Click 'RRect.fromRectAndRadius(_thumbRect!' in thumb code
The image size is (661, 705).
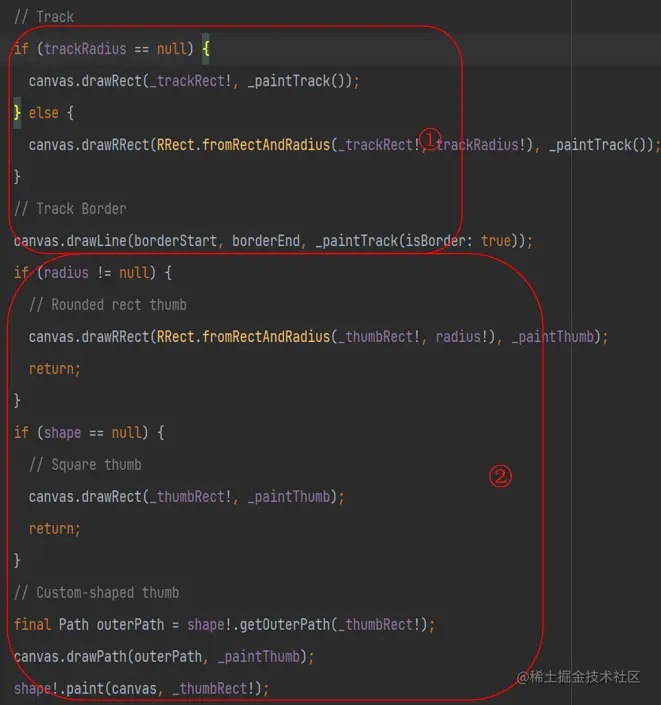[288, 337]
